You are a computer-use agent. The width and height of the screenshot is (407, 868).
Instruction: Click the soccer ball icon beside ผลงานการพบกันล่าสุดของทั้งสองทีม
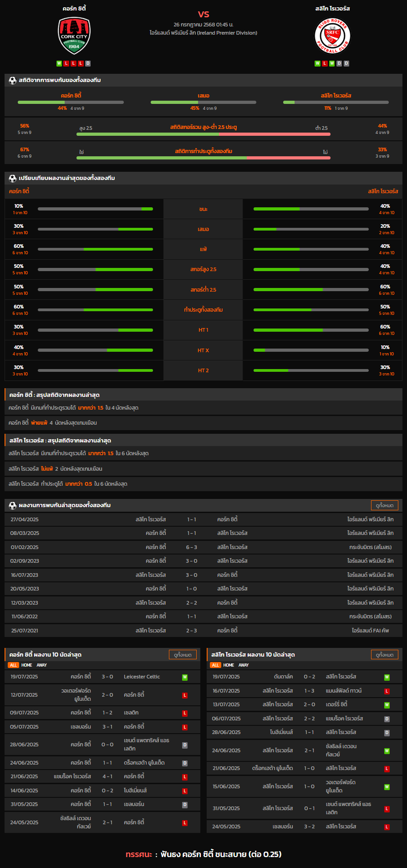coord(13,505)
